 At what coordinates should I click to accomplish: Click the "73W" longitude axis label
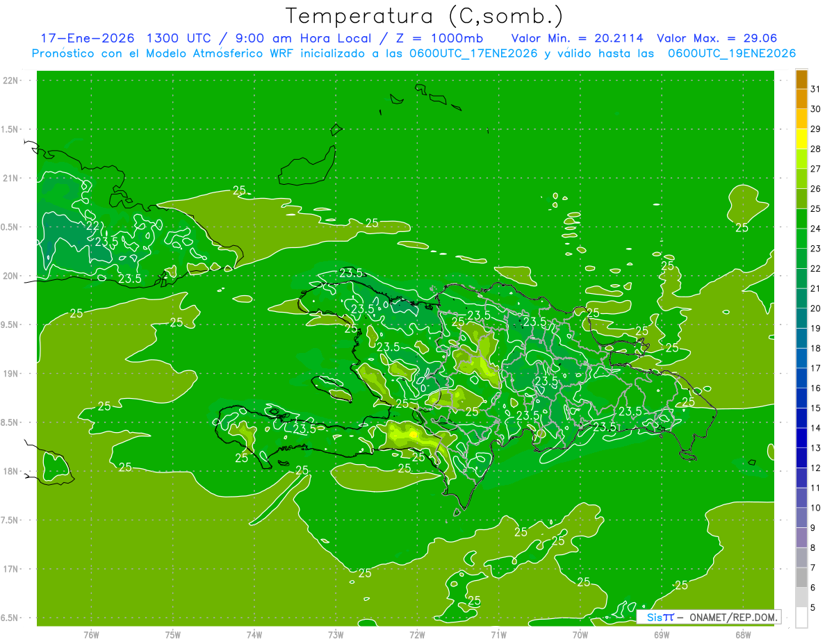(x=336, y=634)
